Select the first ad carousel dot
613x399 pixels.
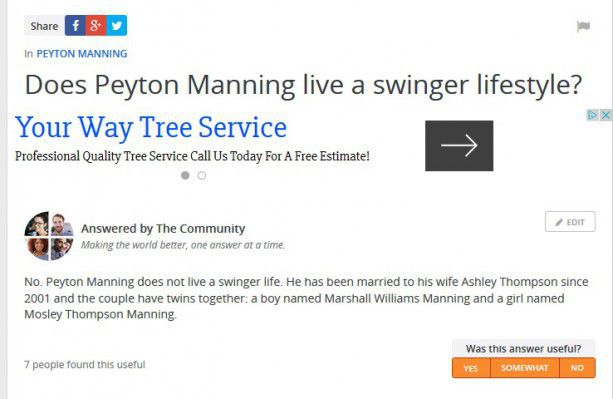coord(185,175)
